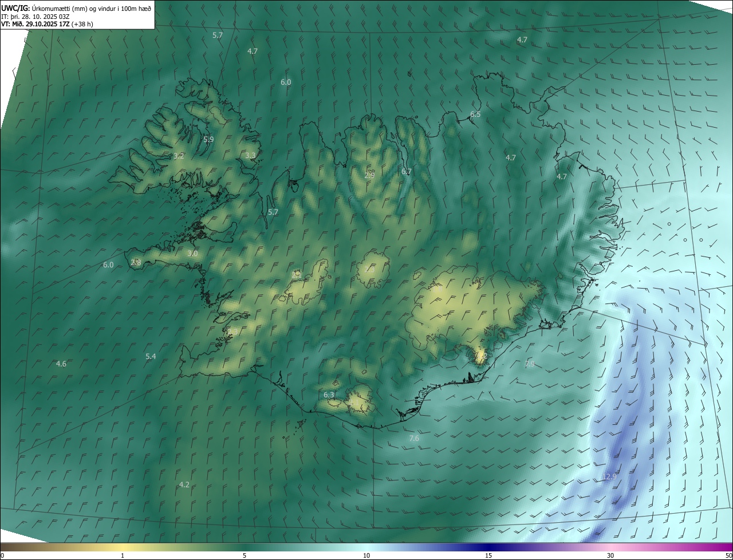Click the 3.0 value on Snæfellsnes
The image size is (733, 560).
point(192,253)
